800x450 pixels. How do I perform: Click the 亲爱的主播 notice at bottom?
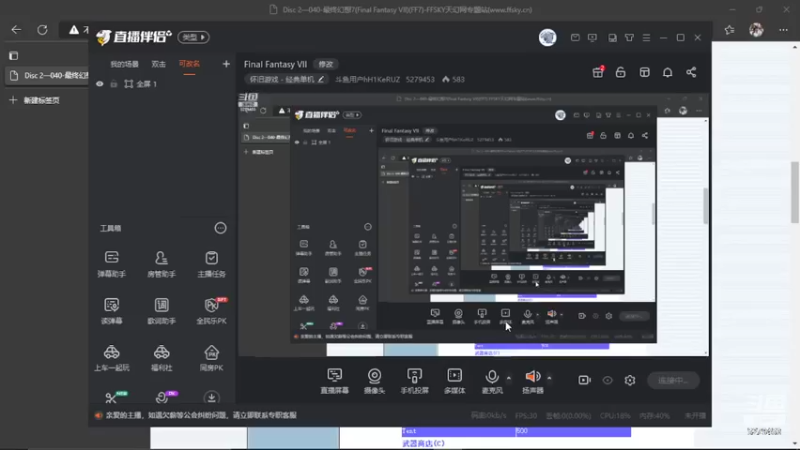click(201, 415)
